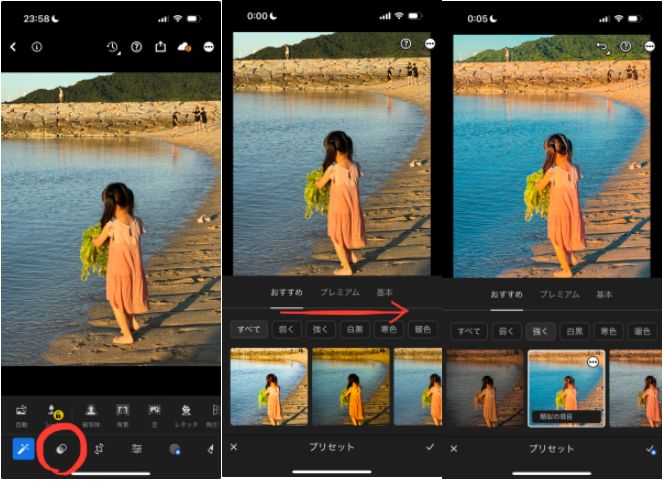Select the 暖色 filter on 0:00 screen
The width and height of the screenshot is (663, 481).
[x=423, y=329]
